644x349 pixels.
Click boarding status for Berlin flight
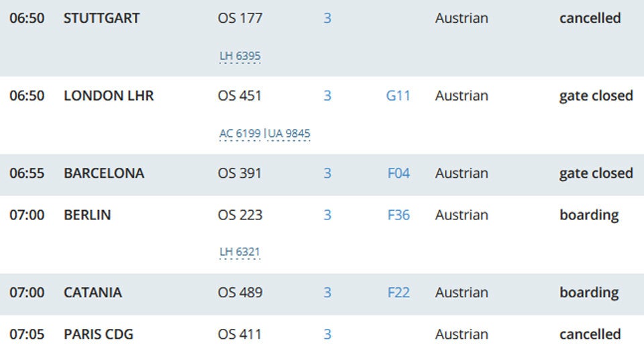588,215
